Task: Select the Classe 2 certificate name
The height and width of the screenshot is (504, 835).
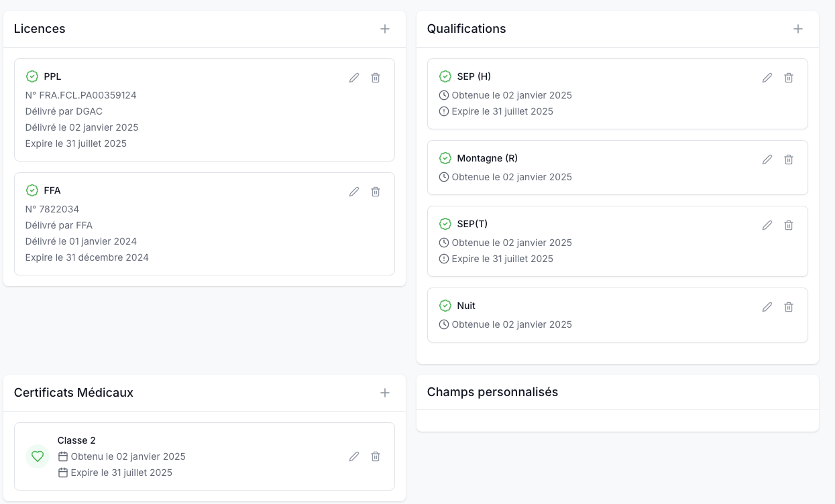Action: tap(76, 440)
